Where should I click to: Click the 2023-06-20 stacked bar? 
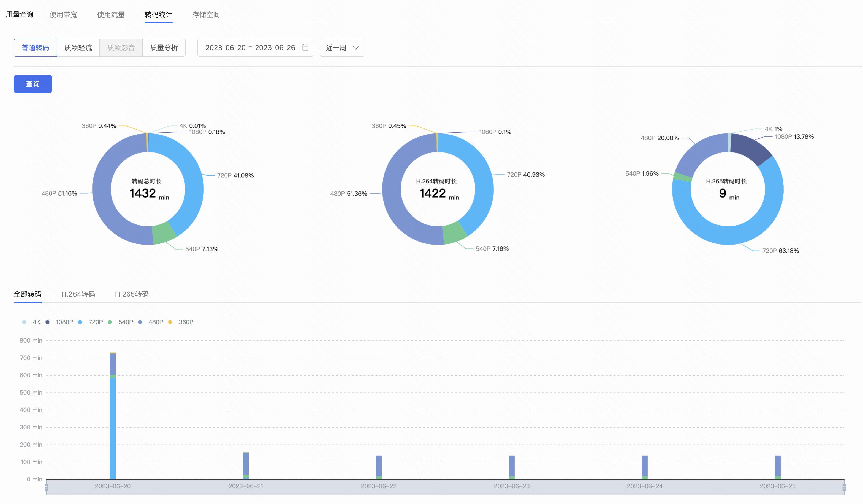(x=113, y=416)
